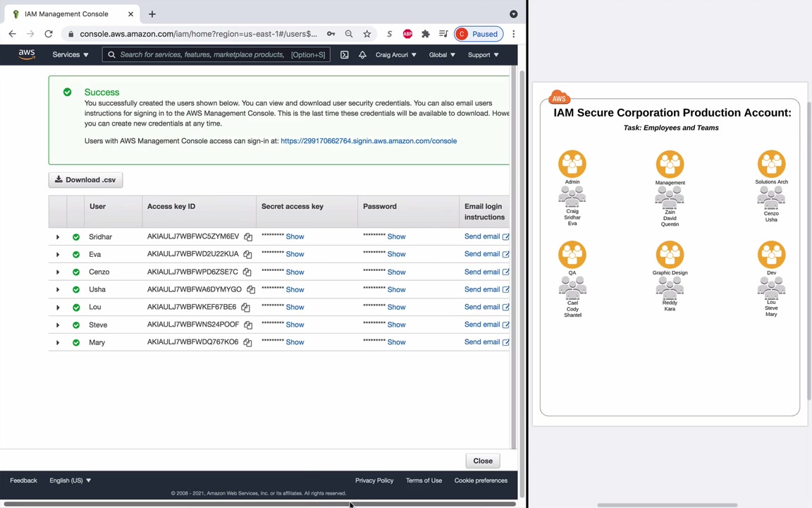Click the Graphic Design group icon

[670, 255]
